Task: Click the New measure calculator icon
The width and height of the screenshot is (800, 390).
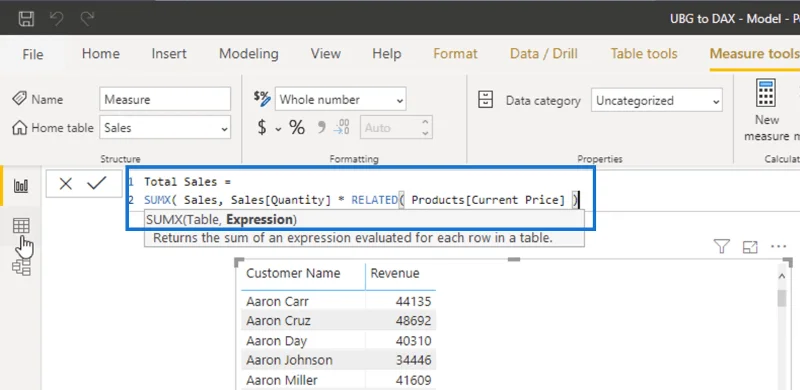Action: click(766, 93)
